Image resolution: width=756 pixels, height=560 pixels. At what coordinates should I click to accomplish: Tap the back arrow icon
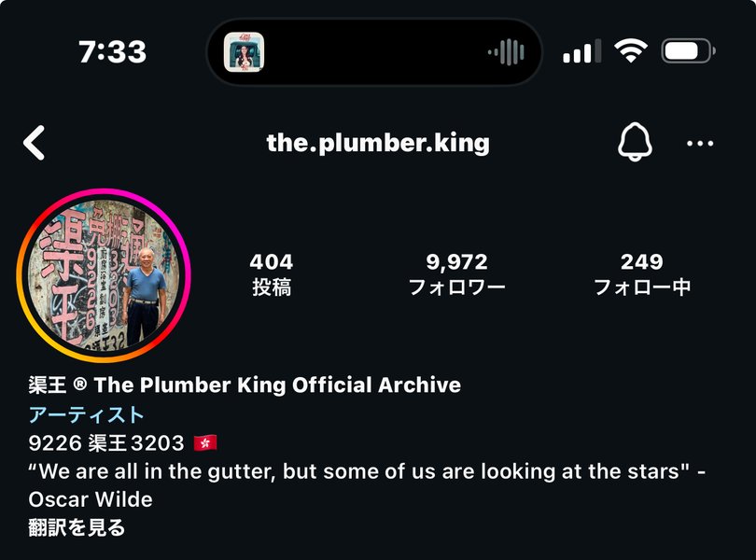tap(35, 143)
